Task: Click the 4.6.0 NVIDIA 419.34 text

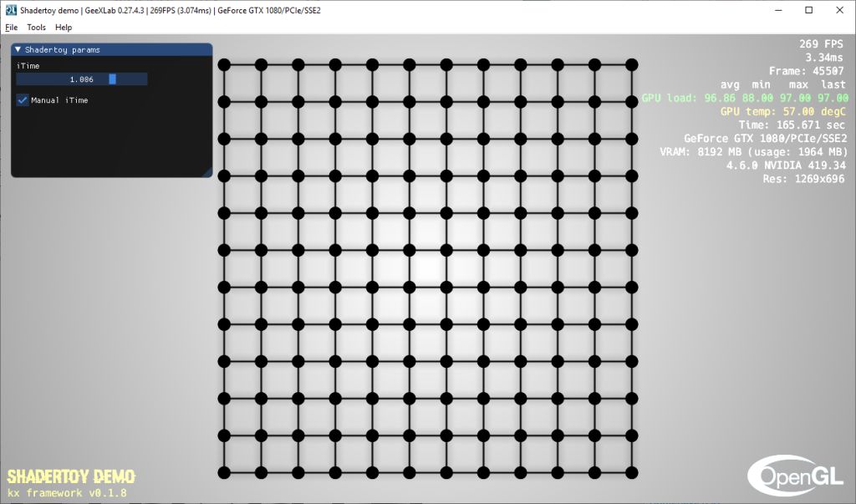Action: (786, 165)
